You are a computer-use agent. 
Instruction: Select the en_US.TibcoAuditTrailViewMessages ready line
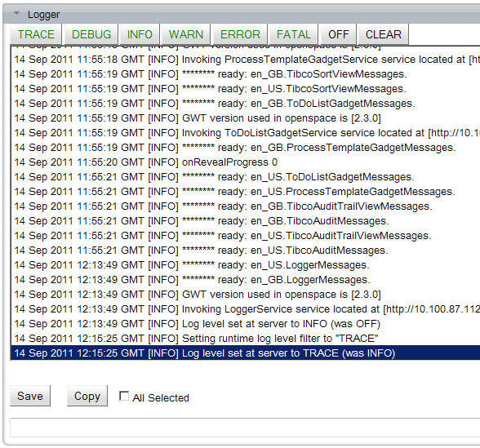coord(246,236)
